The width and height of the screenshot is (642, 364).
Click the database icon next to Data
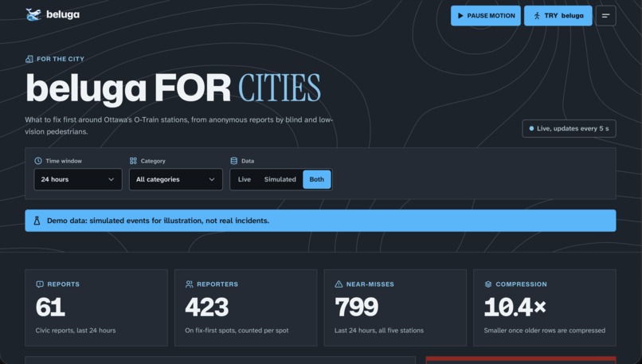234,161
